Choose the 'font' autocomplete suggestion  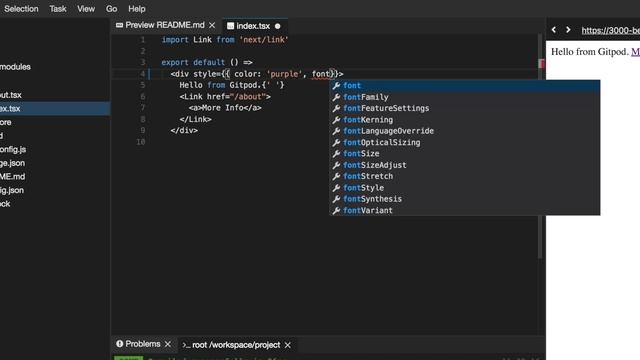(464, 86)
